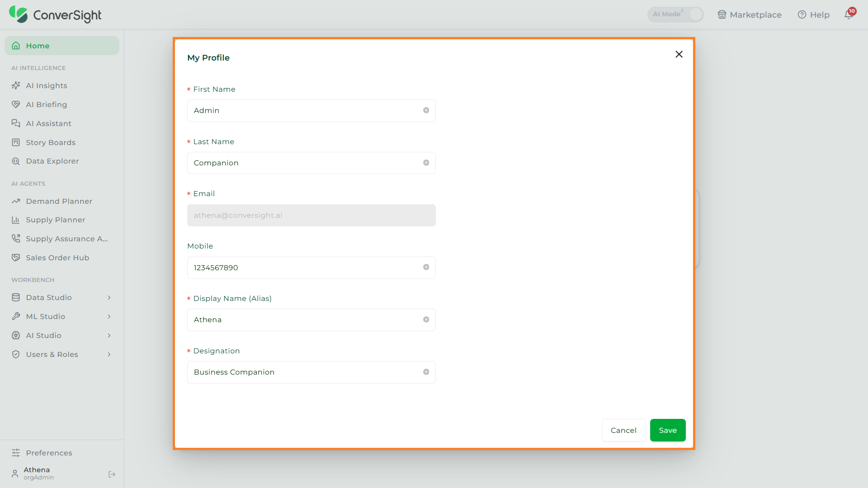
Task: Click the Preferences sliders icon
Action: pyautogui.click(x=16, y=453)
